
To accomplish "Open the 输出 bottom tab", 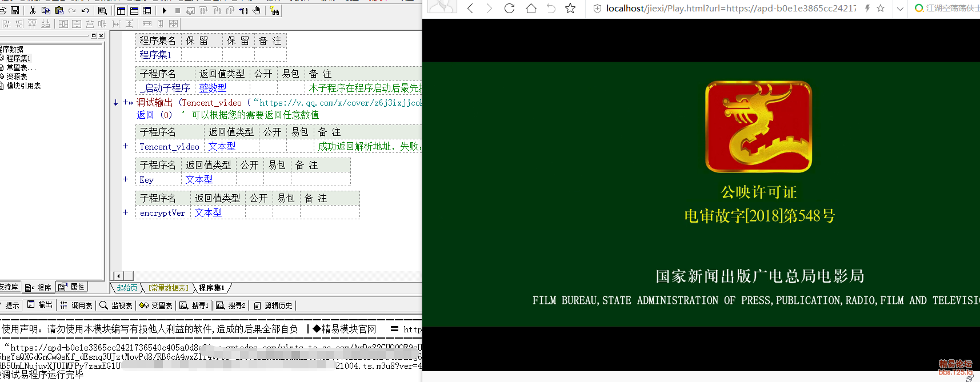I will click(40, 305).
